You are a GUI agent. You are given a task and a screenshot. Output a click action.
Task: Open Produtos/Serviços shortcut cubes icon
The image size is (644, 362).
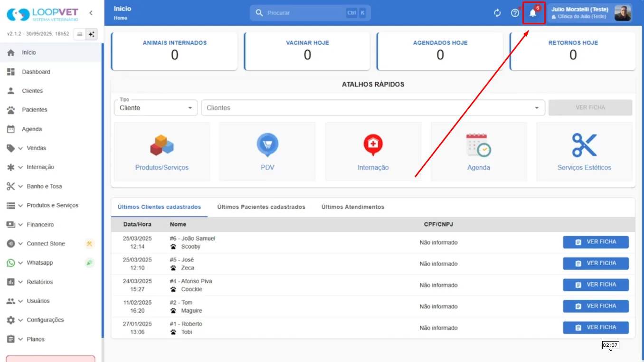[x=162, y=145]
